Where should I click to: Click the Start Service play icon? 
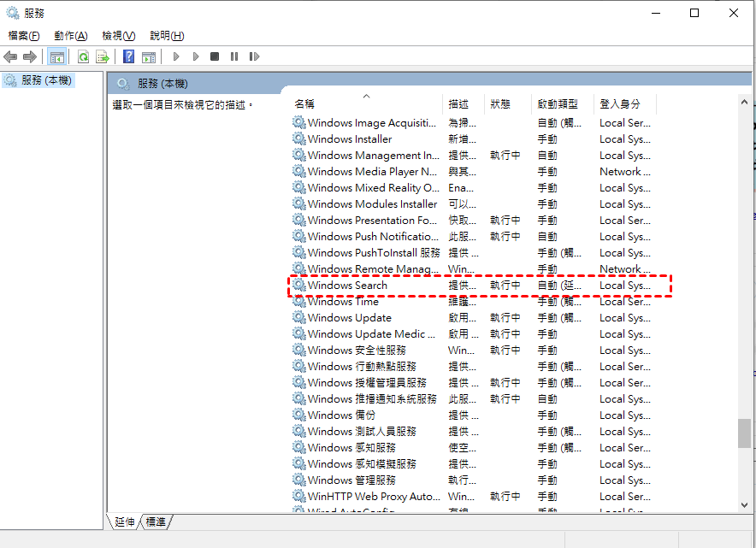(176, 57)
